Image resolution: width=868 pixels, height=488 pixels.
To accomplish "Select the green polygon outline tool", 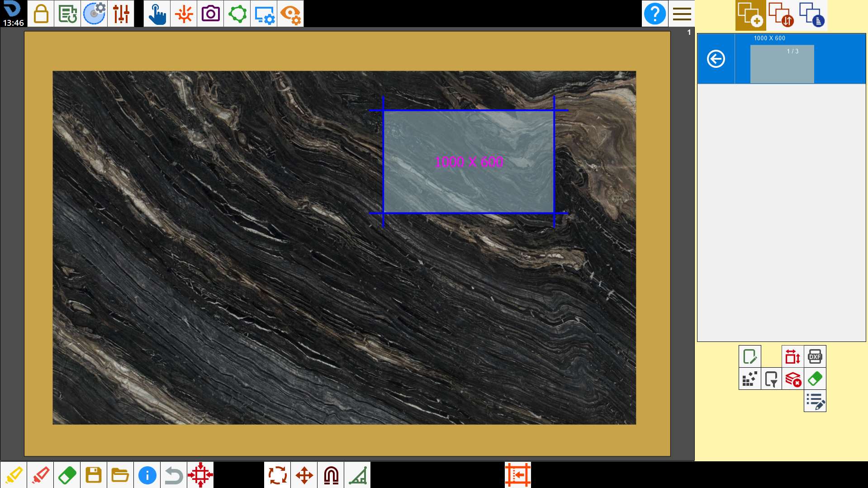I will coord(237,14).
